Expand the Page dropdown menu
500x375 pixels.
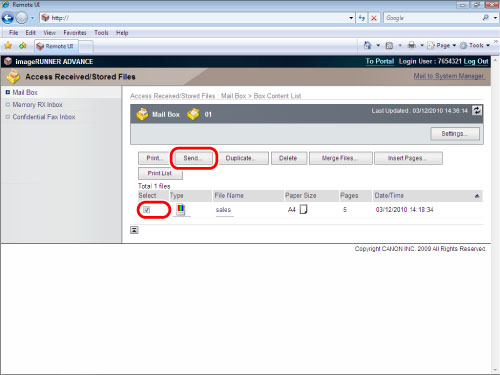click(442, 45)
